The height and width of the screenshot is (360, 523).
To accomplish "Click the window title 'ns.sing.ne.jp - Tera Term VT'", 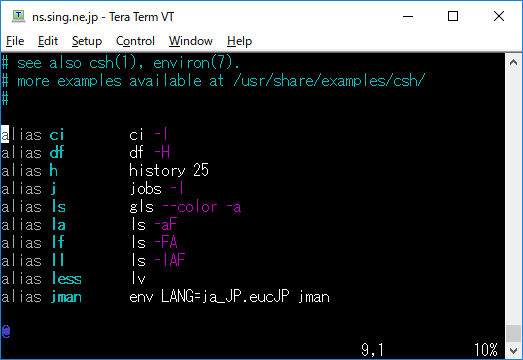I will point(103,17).
